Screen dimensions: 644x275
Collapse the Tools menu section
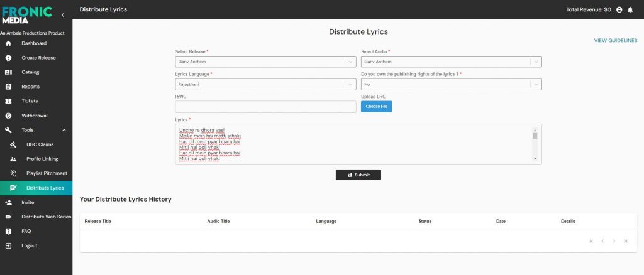coord(64,130)
